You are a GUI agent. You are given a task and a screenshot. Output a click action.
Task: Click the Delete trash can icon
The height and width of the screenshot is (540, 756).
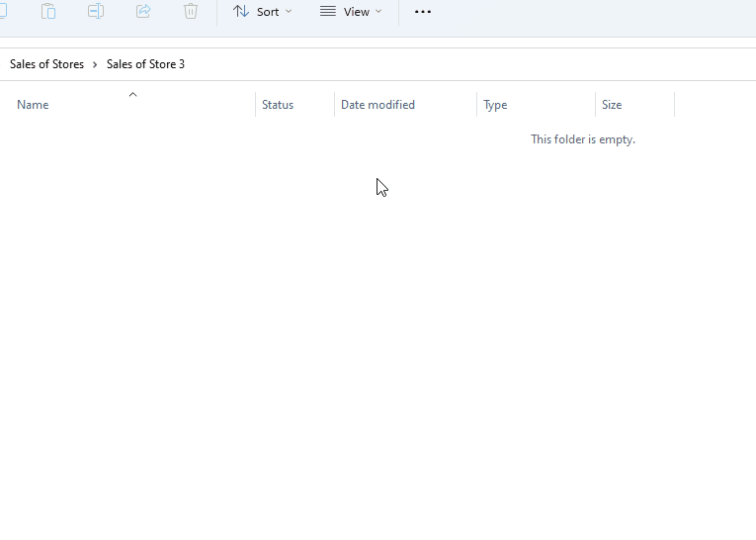191,12
